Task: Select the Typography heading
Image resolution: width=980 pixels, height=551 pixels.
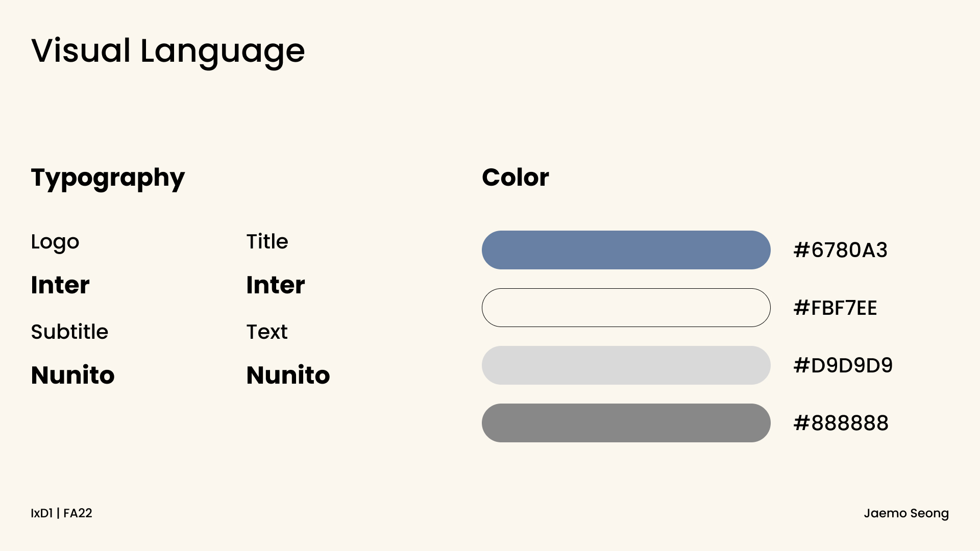Action: (108, 178)
